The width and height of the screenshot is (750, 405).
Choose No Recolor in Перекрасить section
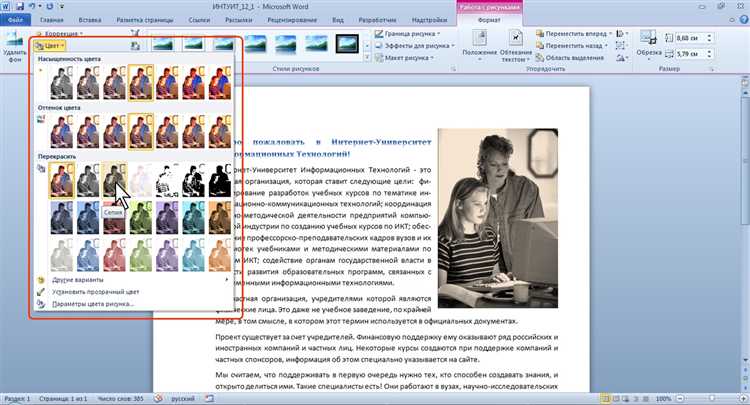click(x=62, y=180)
